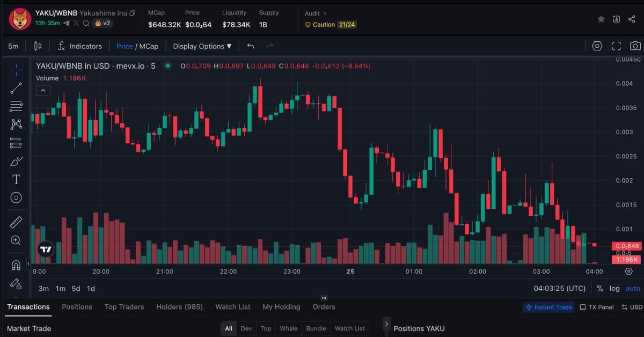Add YAKU to favorites with the star
This screenshot has height=337, width=644.
601,19
